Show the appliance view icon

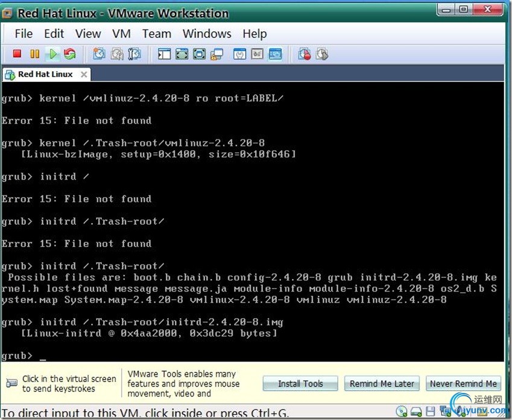pos(258,54)
